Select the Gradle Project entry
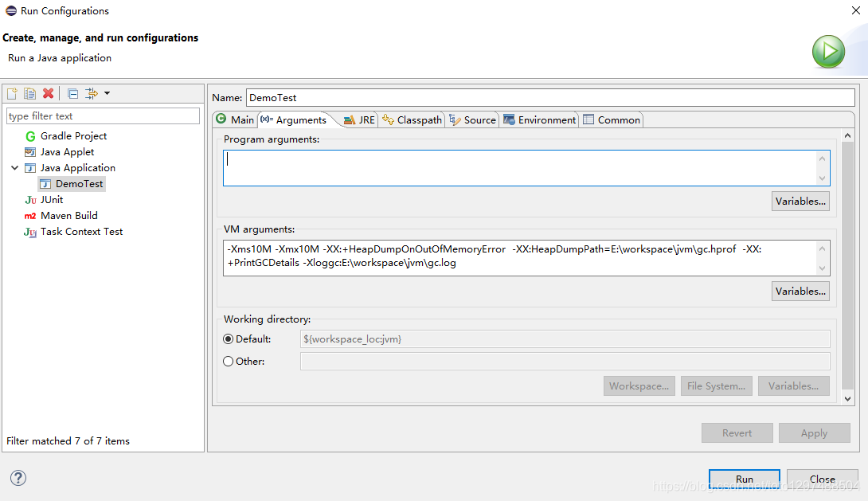 click(73, 135)
